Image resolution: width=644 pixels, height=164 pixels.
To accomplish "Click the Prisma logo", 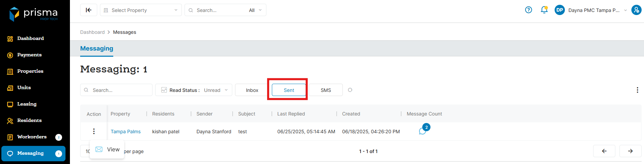I will [33, 14].
